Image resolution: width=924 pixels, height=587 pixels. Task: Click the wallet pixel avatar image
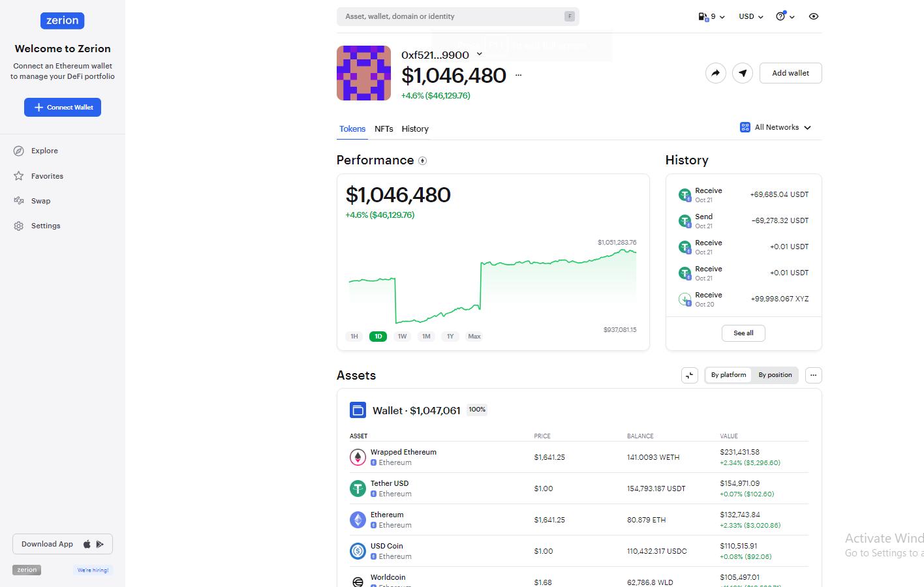coord(363,73)
